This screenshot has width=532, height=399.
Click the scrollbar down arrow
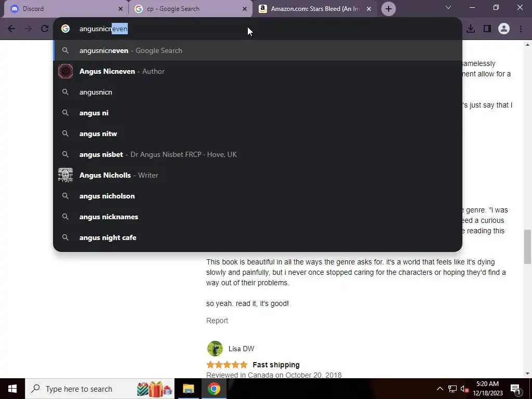527,374
